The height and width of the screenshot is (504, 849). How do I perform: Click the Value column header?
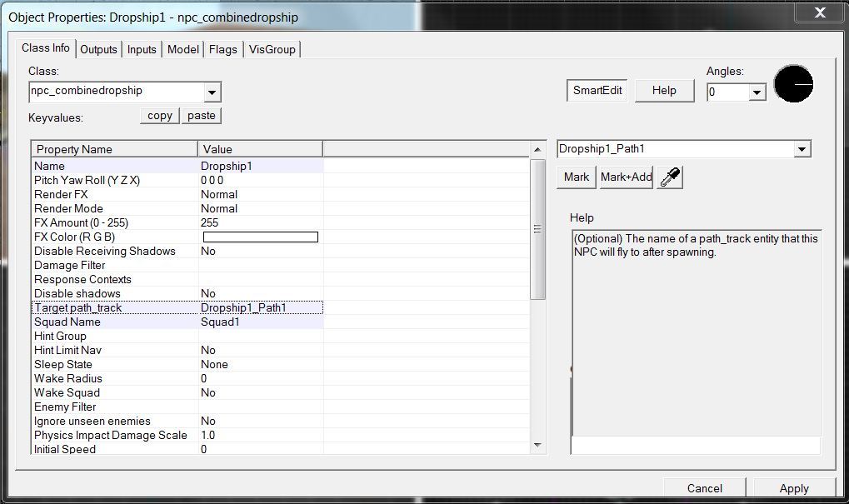click(261, 149)
